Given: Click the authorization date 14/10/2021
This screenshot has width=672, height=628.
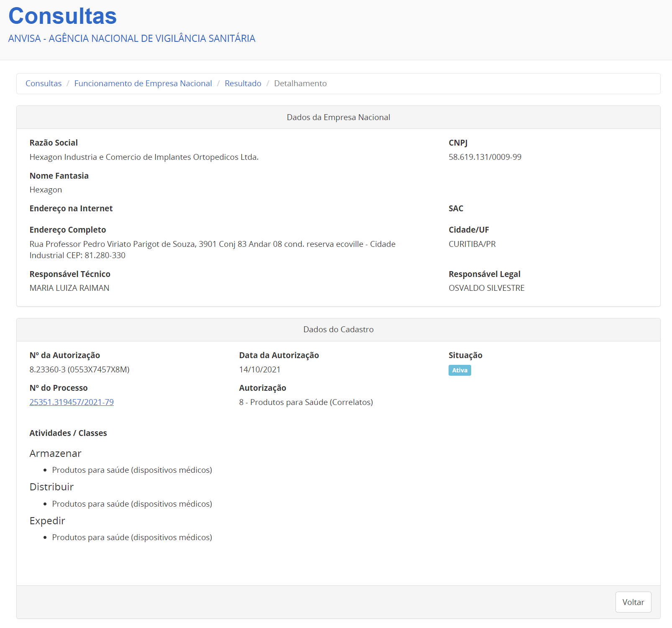Looking at the screenshot, I should coord(260,369).
